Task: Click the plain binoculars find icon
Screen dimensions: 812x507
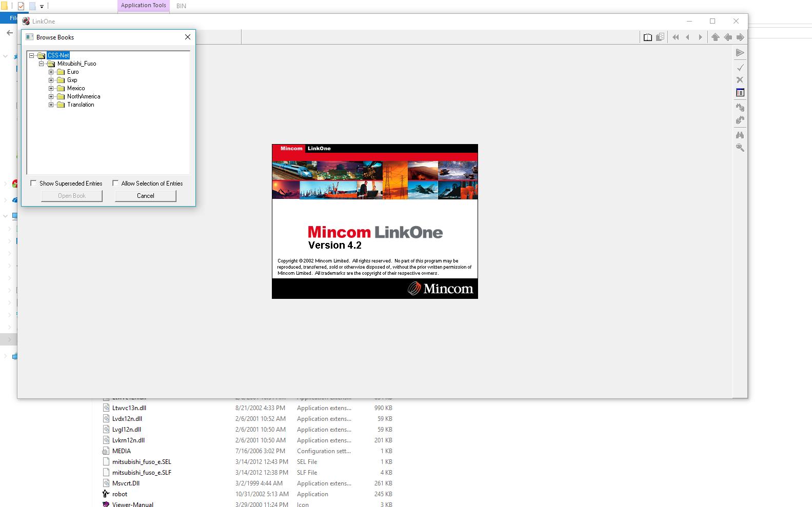Action: (740, 135)
